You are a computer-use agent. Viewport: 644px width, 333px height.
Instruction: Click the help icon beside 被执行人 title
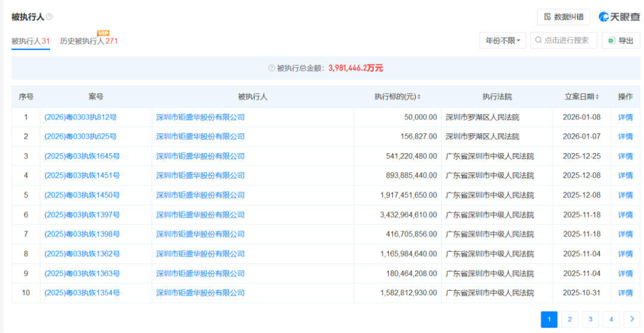pyautogui.click(x=49, y=17)
